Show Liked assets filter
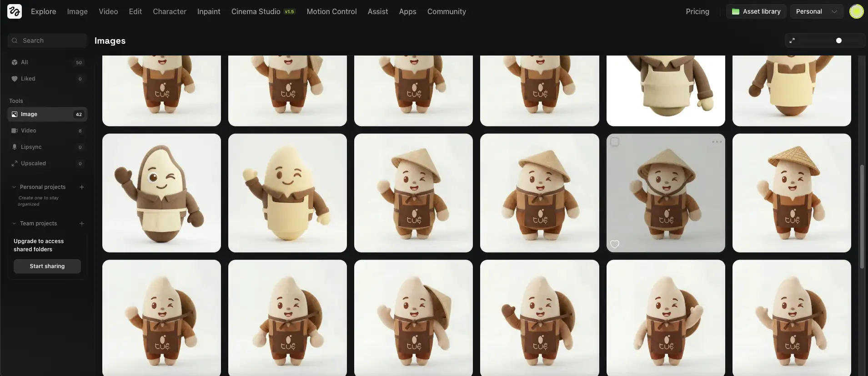This screenshot has width=868, height=376. point(28,79)
